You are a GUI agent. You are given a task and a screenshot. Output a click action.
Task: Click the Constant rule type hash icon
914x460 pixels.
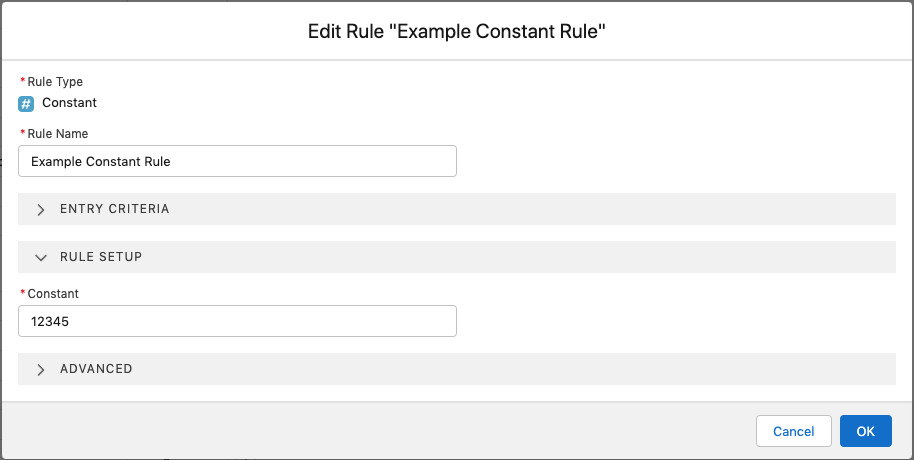(26, 103)
